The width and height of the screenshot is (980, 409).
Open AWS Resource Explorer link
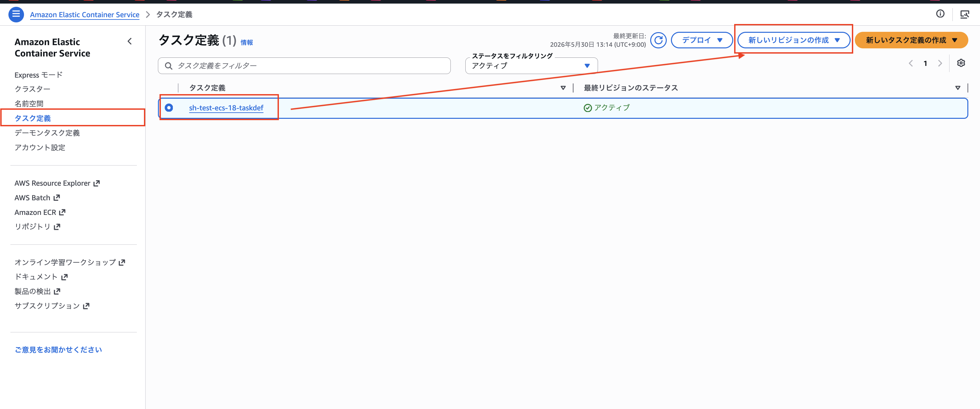point(53,183)
